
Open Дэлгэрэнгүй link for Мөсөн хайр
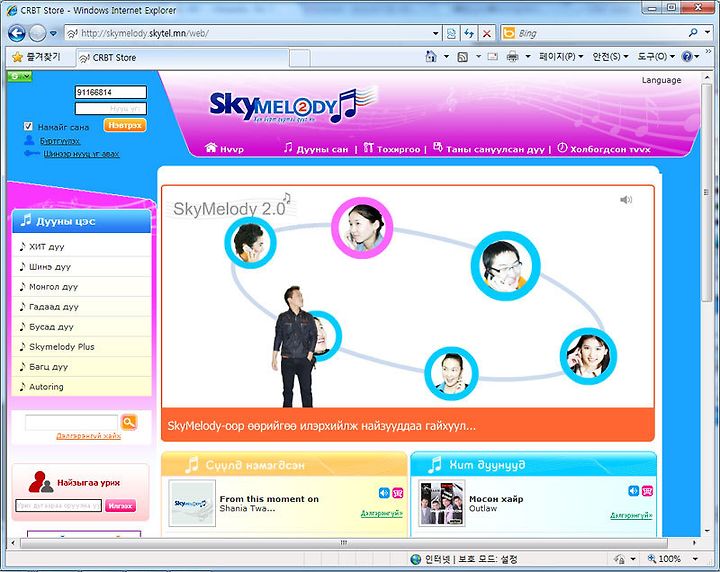[x=631, y=516]
